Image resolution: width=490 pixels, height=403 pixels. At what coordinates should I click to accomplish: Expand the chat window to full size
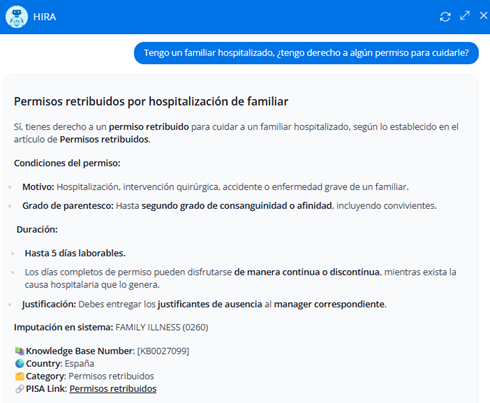point(465,16)
